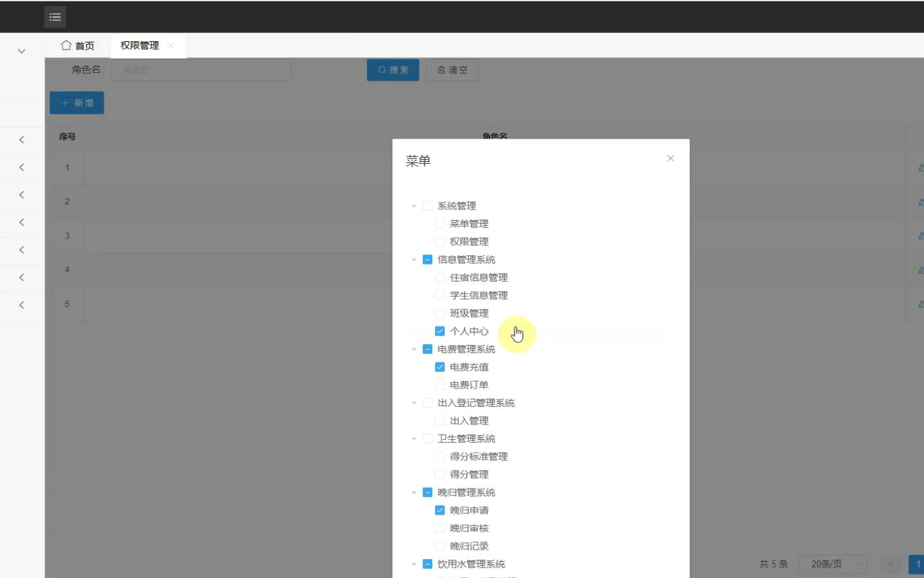Check the 学生信息管理 checkbox
This screenshot has height=578, width=924.
tap(440, 295)
